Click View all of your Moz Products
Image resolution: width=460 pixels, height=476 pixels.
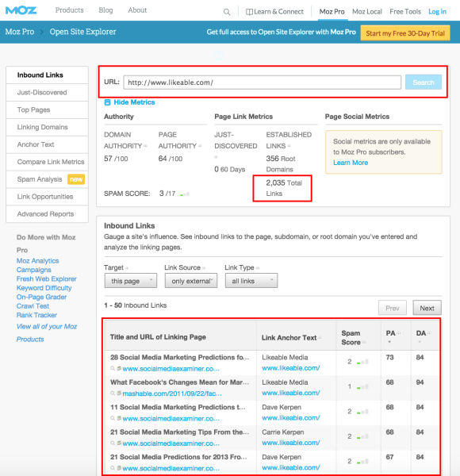(47, 332)
